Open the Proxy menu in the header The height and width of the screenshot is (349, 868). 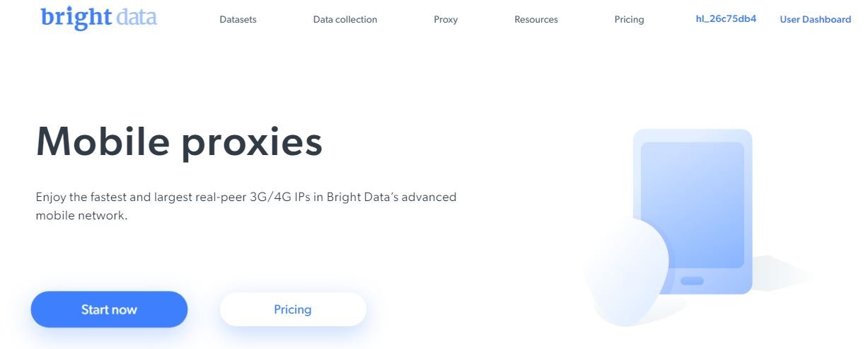point(446,20)
